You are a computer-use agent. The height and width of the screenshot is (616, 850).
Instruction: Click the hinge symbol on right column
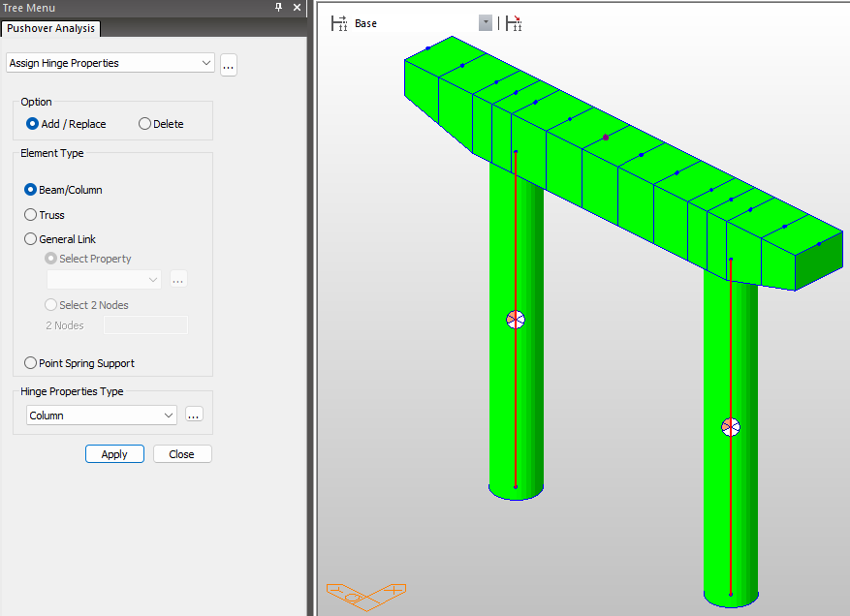731,427
